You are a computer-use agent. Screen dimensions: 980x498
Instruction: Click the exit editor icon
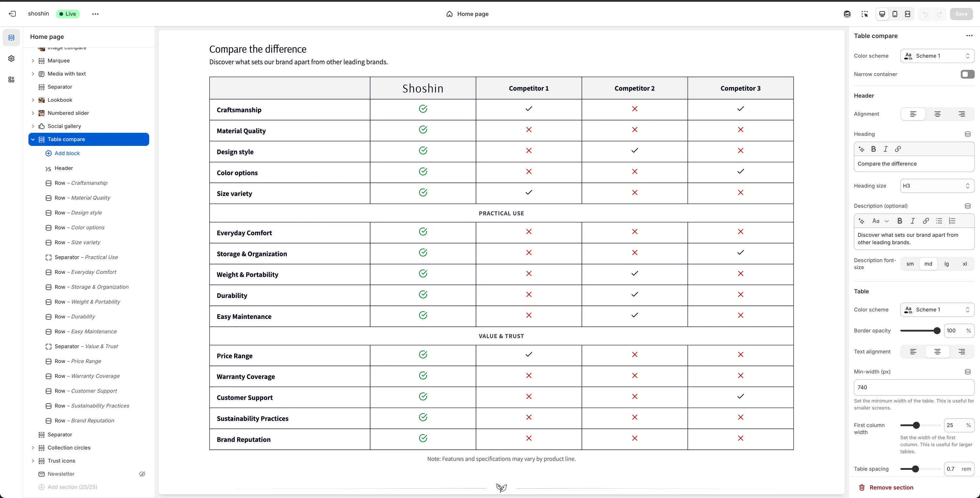pos(12,14)
